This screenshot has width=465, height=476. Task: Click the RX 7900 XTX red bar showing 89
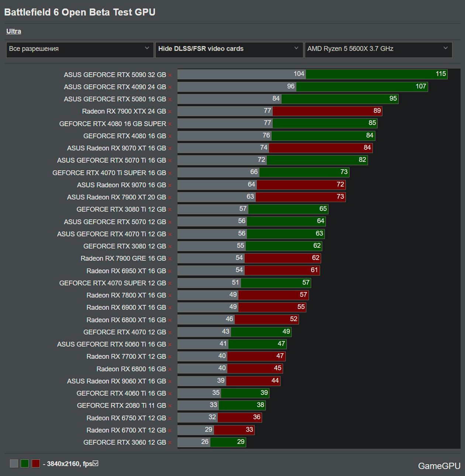(327, 111)
